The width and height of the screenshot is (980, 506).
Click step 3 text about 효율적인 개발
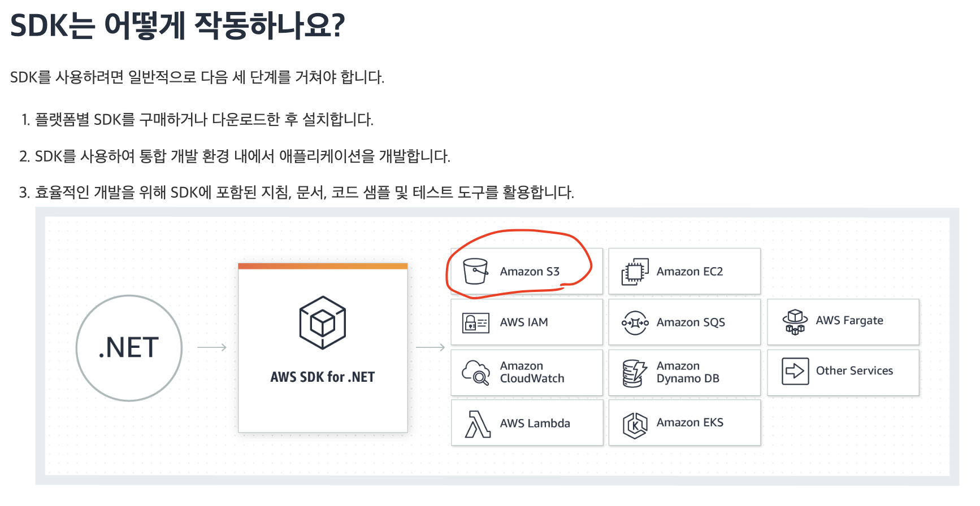[x=304, y=193]
